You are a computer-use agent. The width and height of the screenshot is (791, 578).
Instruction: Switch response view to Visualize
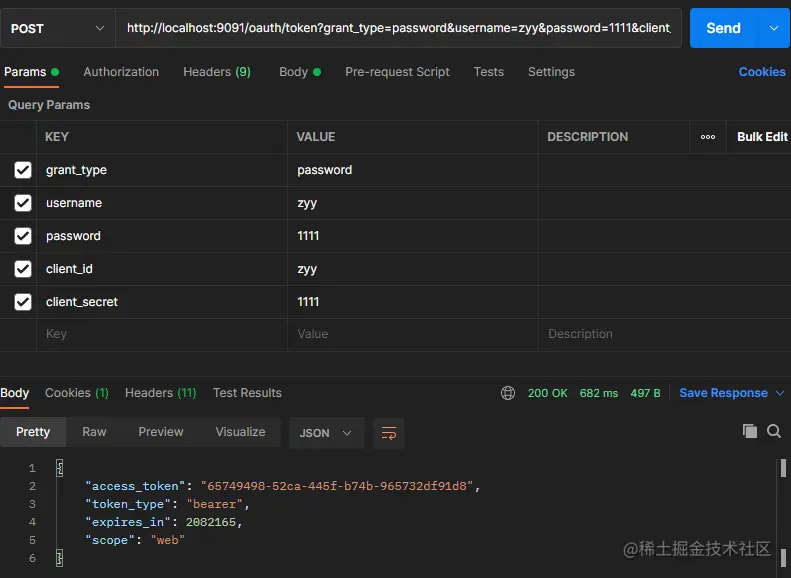click(240, 432)
